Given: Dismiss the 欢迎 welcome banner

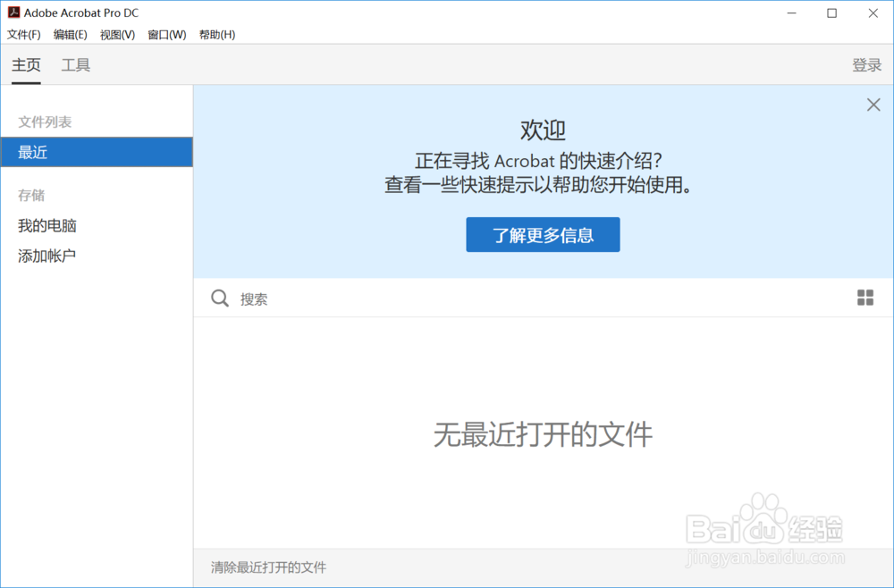Looking at the screenshot, I should pyautogui.click(x=873, y=105).
